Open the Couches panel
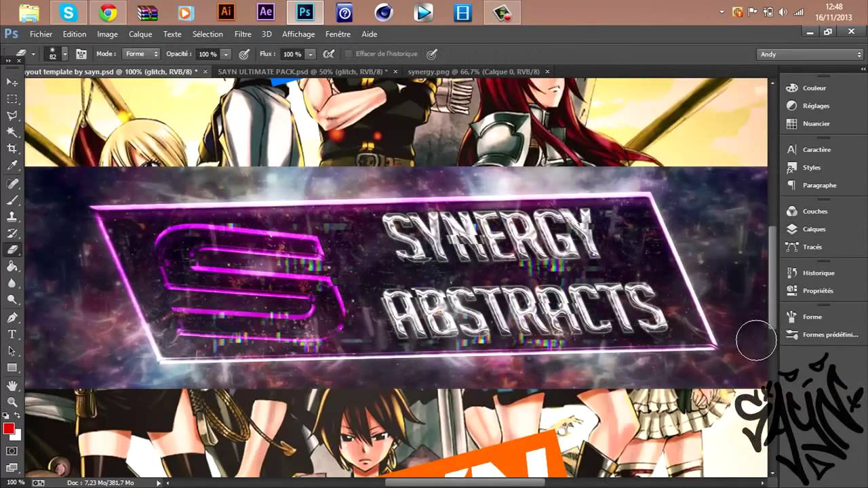This screenshot has height=488, width=868. click(814, 211)
